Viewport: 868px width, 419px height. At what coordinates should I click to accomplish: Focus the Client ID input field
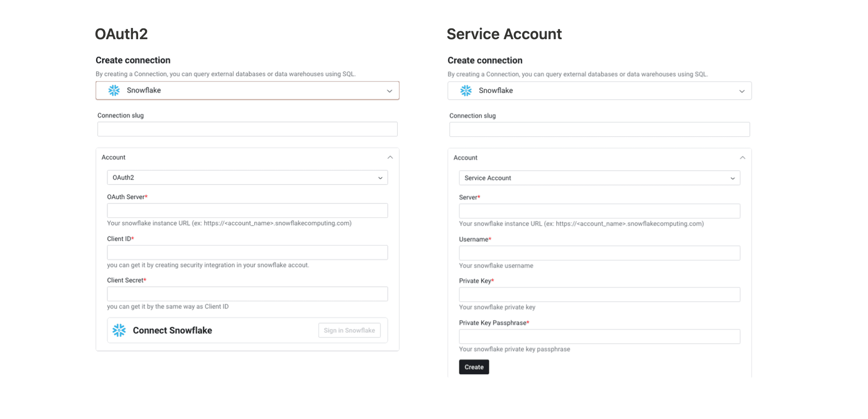click(247, 252)
